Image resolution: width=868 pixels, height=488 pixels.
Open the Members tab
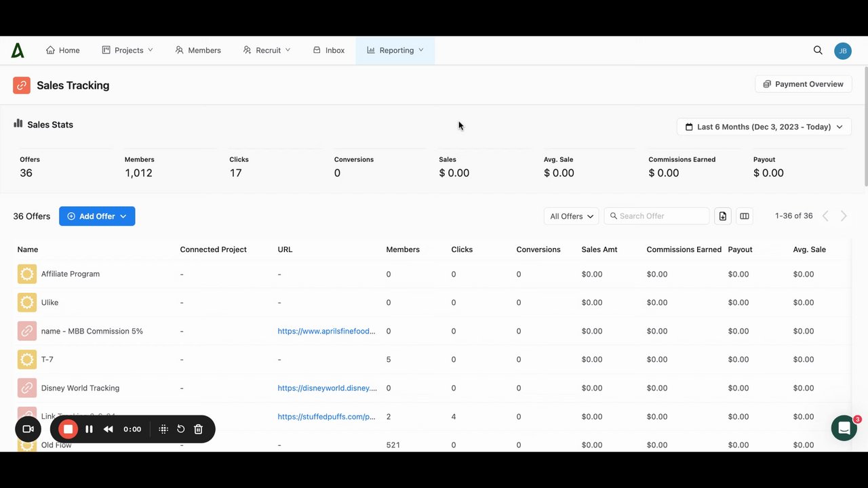tap(198, 50)
